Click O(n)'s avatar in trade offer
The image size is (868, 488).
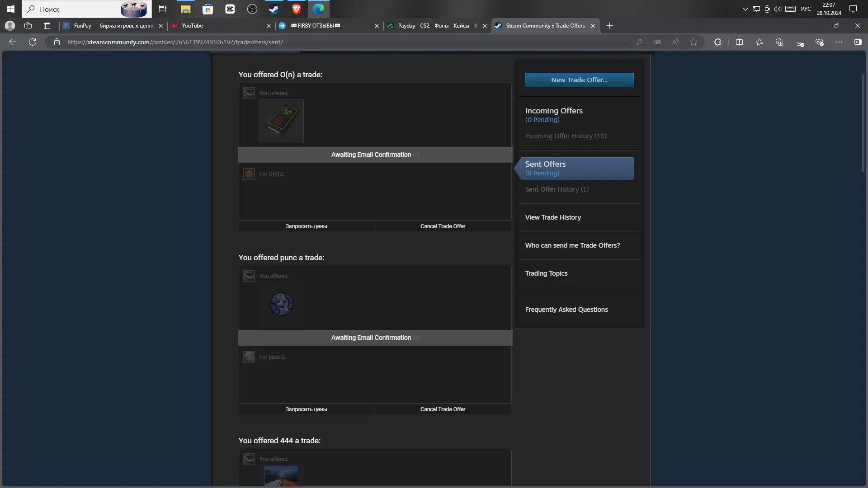(x=249, y=174)
